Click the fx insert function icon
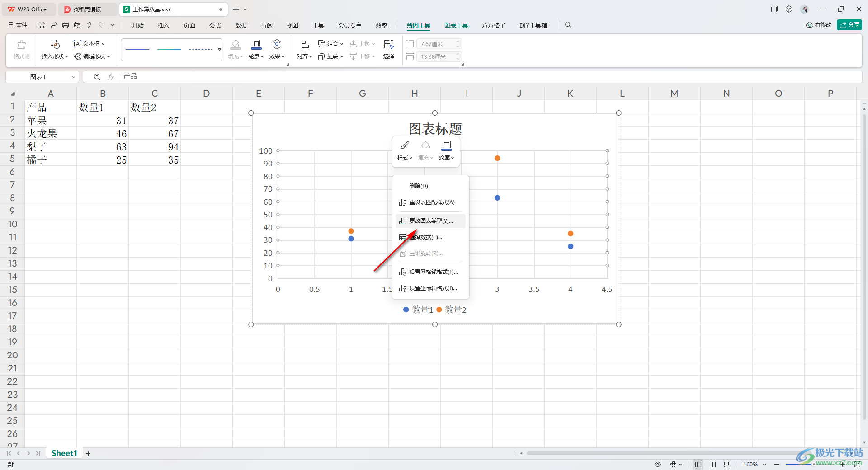The width and height of the screenshot is (868, 470). coord(111,77)
